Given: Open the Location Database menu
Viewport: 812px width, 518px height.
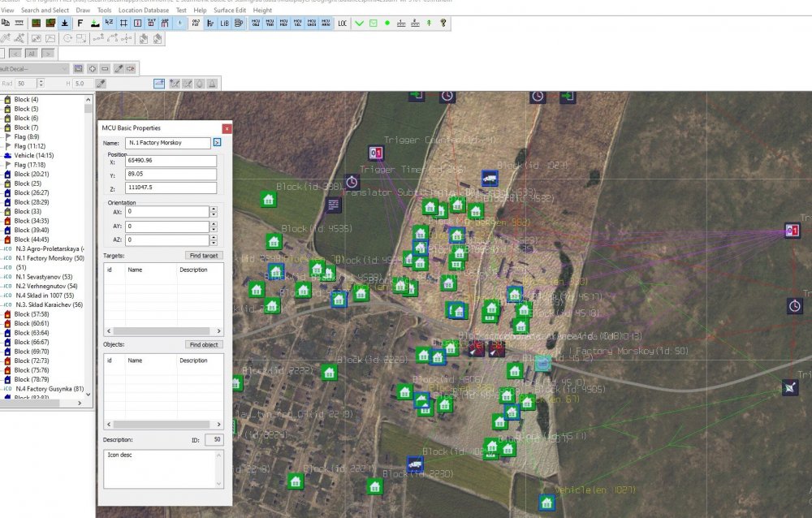Looking at the screenshot, I should [x=143, y=11].
